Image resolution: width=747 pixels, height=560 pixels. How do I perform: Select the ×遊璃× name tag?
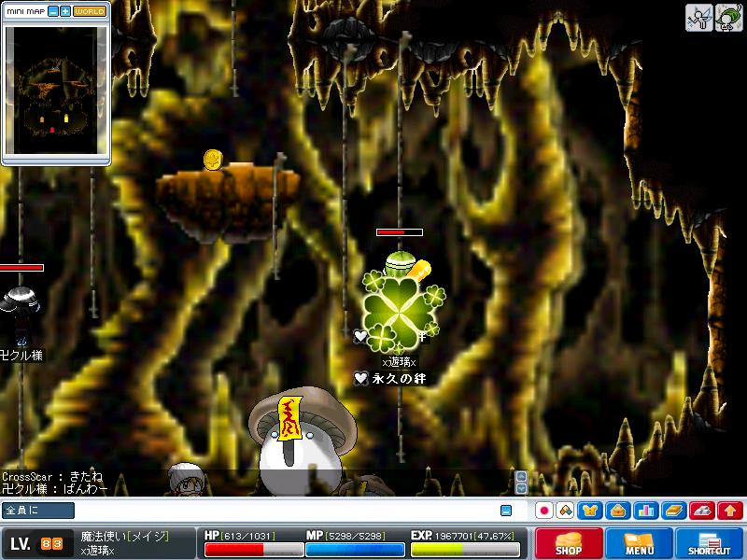coord(400,362)
